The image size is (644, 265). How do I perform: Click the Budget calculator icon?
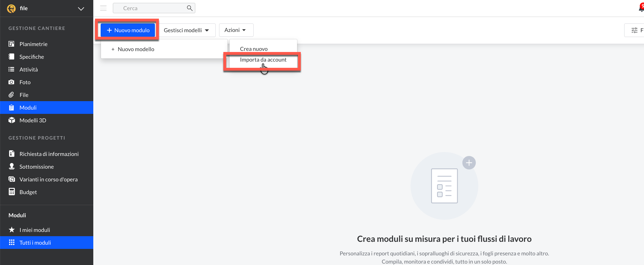[11, 192]
